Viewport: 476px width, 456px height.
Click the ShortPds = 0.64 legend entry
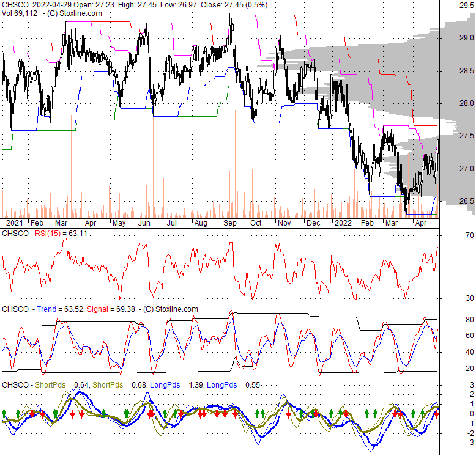click(62, 385)
